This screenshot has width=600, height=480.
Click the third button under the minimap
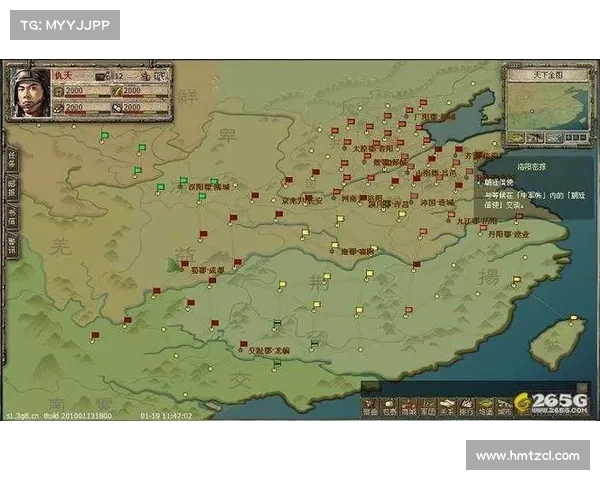[554, 137]
